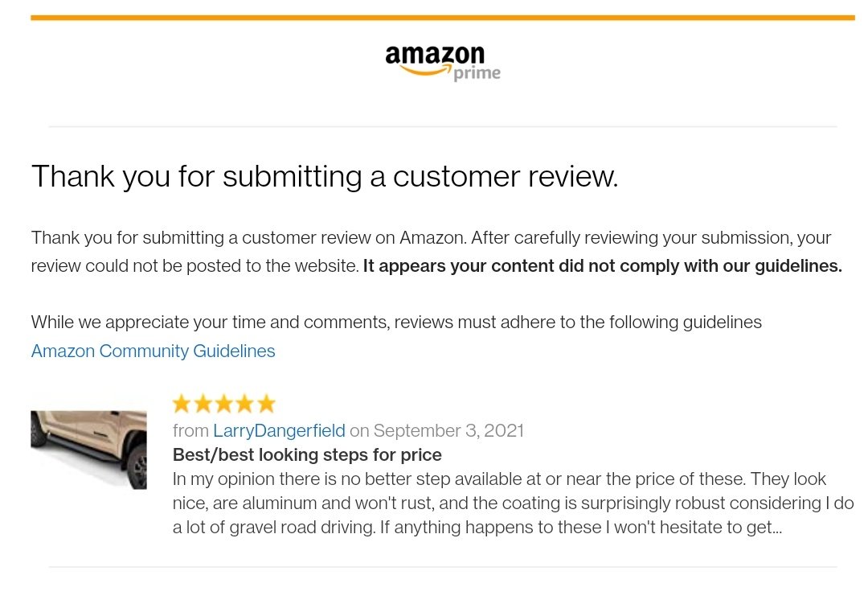
Task: Select the fifth rating star
Action: tap(266, 404)
